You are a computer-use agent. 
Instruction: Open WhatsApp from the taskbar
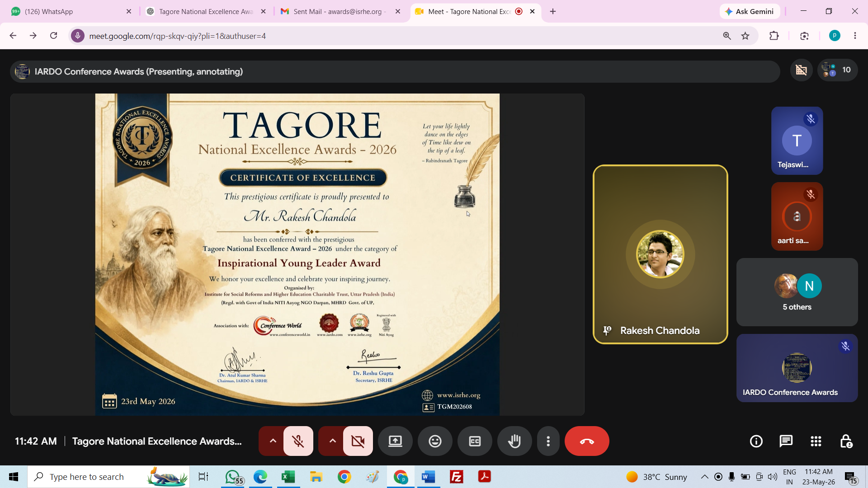pos(233,477)
